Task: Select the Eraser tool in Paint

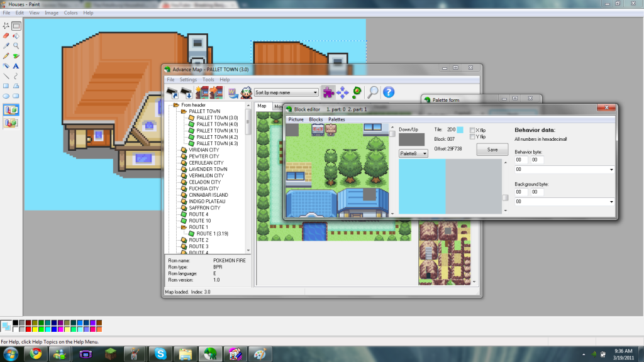Action: click(6, 36)
